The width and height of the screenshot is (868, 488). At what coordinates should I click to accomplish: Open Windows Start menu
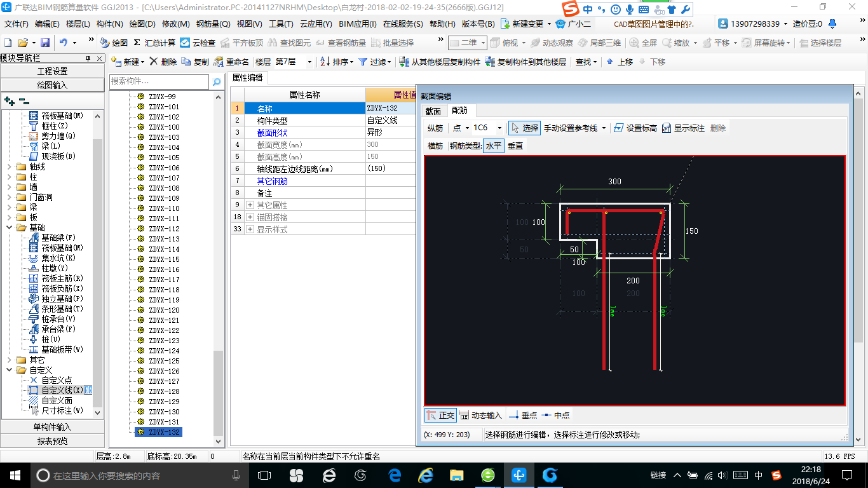pyautogui.click(x=14, y=475)
